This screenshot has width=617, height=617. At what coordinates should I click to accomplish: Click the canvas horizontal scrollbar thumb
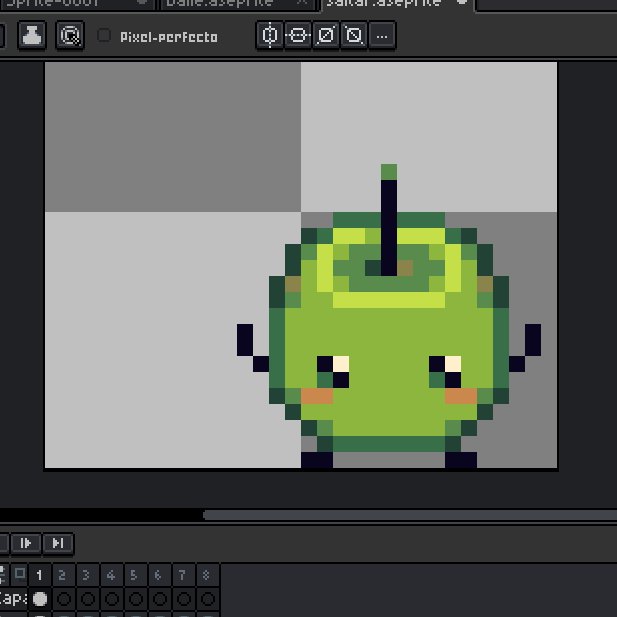410,515
